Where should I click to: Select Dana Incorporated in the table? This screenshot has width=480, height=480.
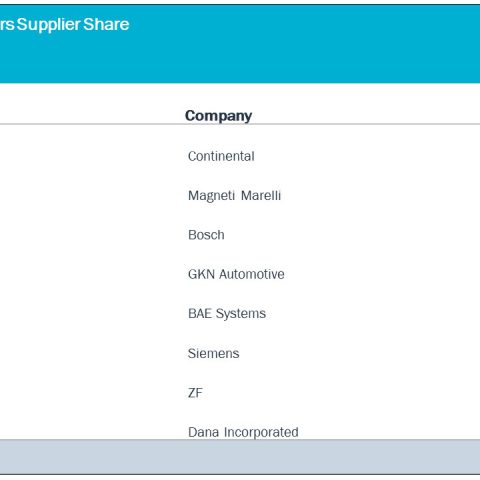[x=243, y=432]
